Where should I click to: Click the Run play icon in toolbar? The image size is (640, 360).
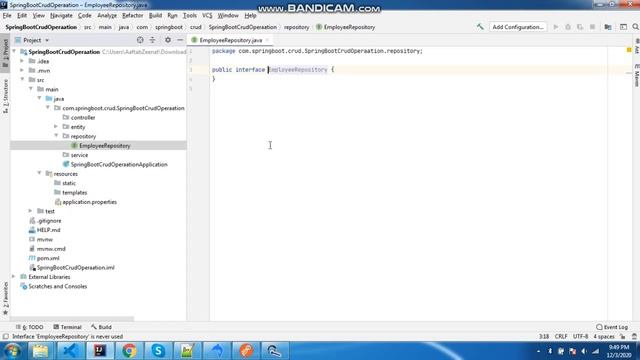click(556, 27)
